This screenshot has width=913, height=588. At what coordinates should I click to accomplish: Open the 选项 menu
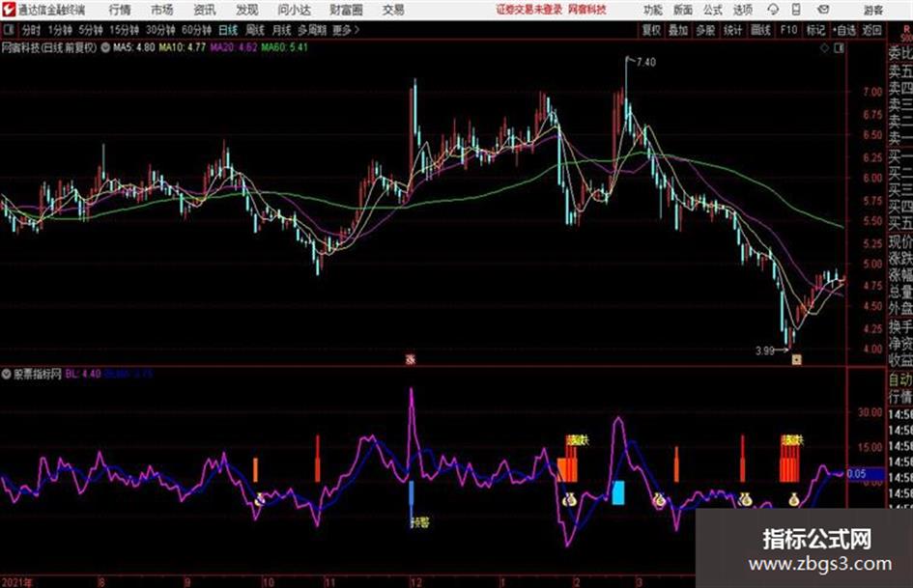point(743,10)
